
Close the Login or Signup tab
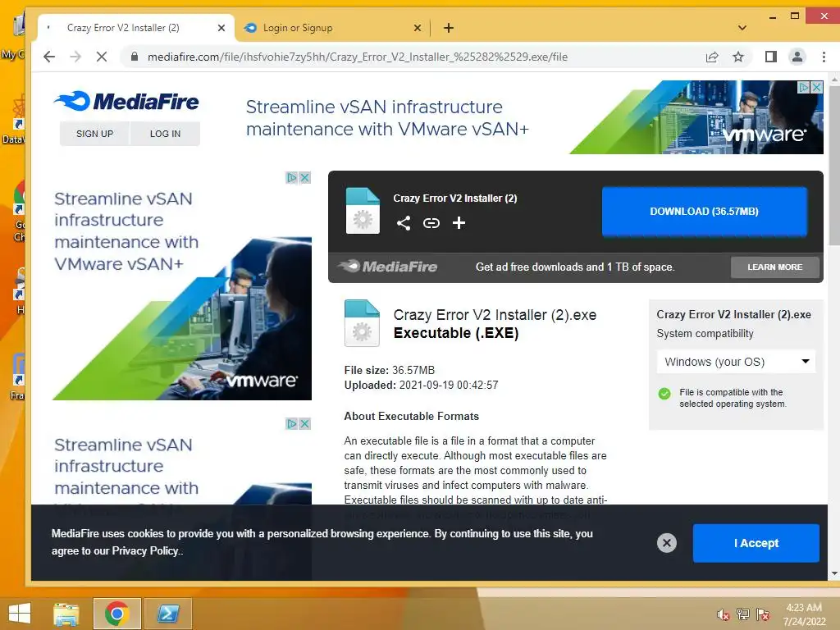pos(418,28)
